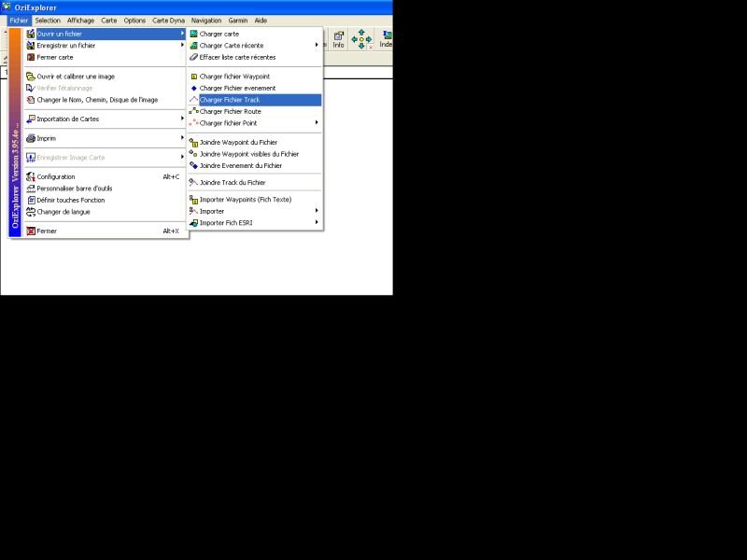Click the Imprim printer icon
Screen dimensions: 747x560
[31, 138]
